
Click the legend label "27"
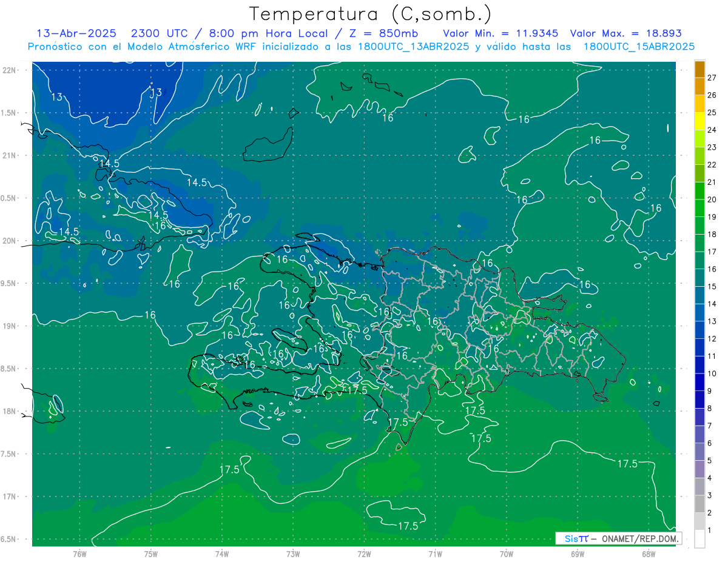tap(712, 78)
